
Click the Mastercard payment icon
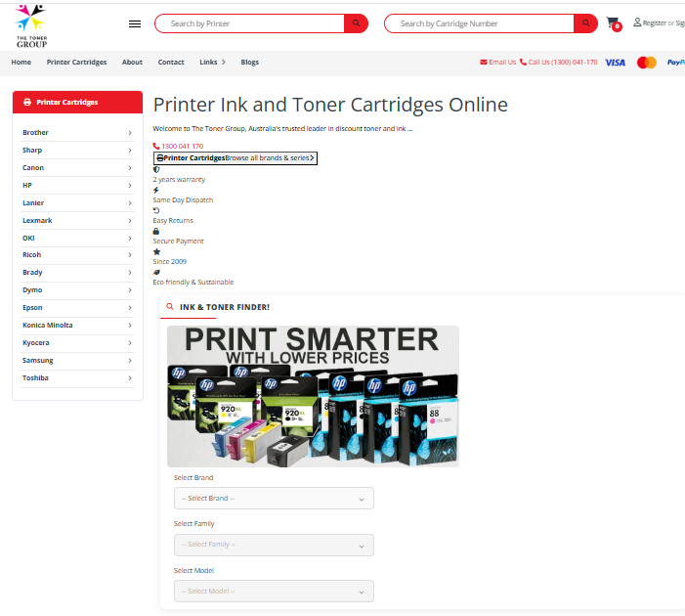(647, 63)
